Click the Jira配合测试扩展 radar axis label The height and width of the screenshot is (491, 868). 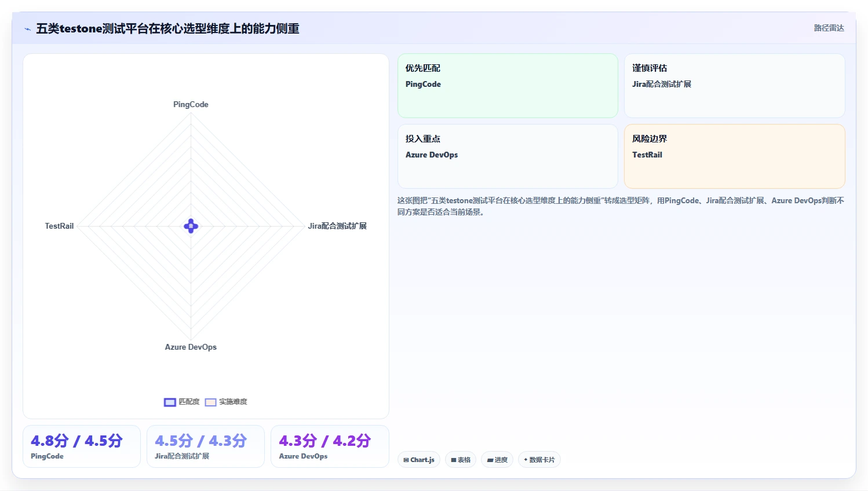point(337,226)
